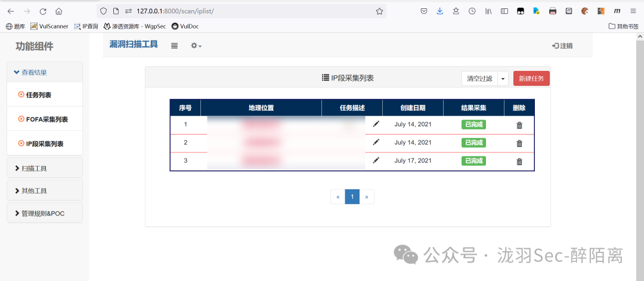The height and width of the screenshot is (281, 644).
Task: Edit task description for row 3
Action: point(376,160)
